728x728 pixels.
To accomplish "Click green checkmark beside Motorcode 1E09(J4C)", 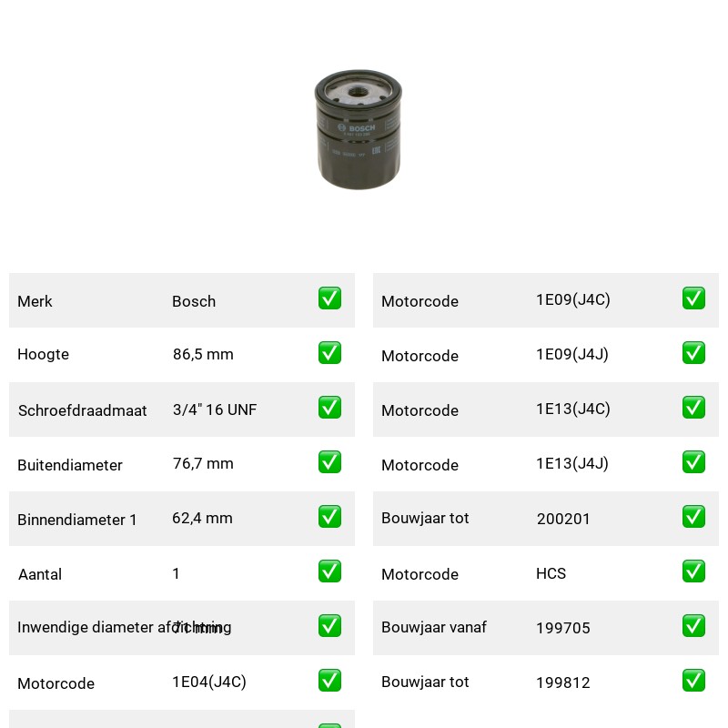I will [x=693, y=298].
